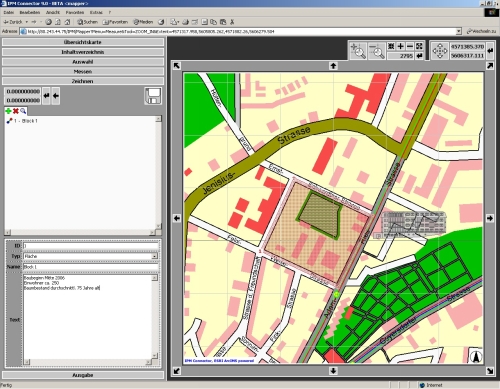Click the Name field containing Block 1
The width and height of the screenshot is (500, 389).
(91, 267)
